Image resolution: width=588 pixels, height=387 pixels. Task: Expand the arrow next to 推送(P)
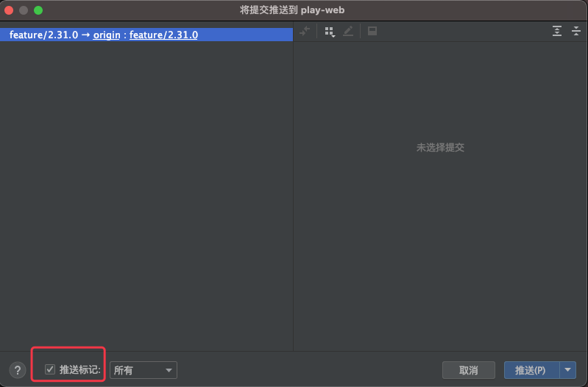pos(569,370)
